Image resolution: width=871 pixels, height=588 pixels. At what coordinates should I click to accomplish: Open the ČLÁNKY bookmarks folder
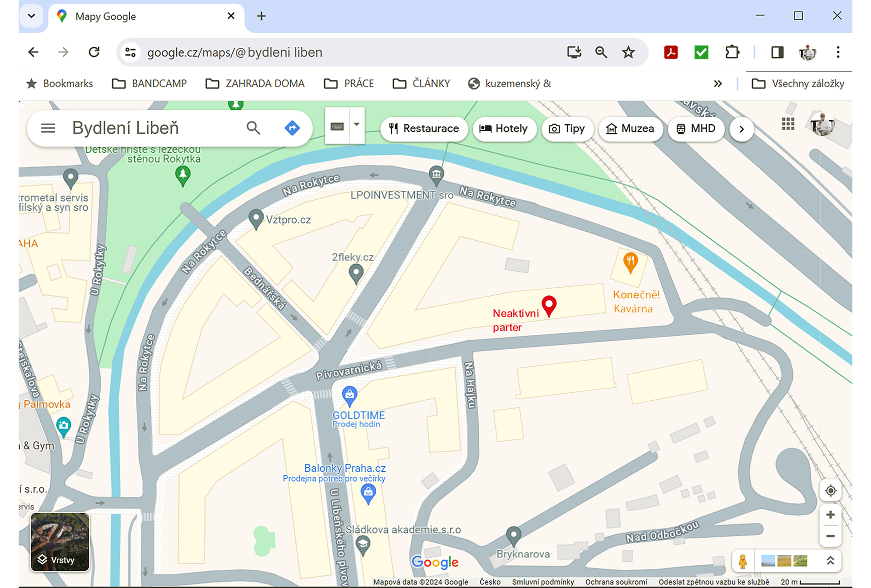click(x=421, y=83)
